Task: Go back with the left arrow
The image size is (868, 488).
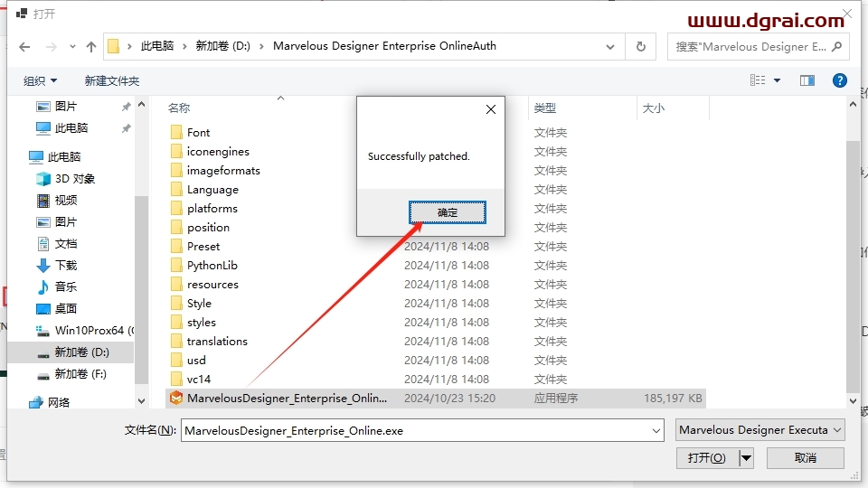Action: click(x=24, y=47)
